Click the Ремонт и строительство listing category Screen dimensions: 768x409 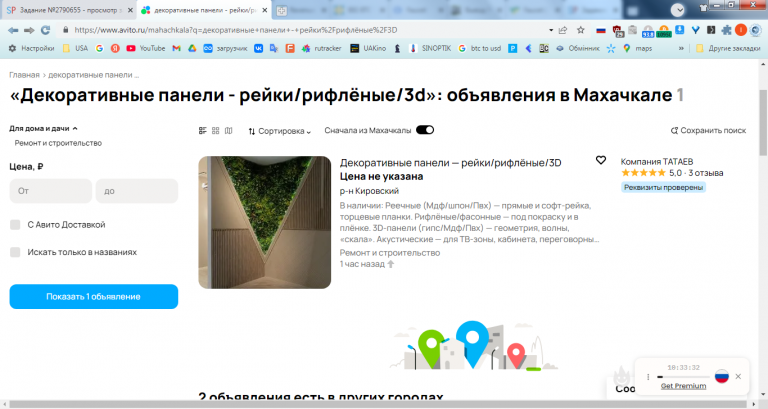point(390,253)
